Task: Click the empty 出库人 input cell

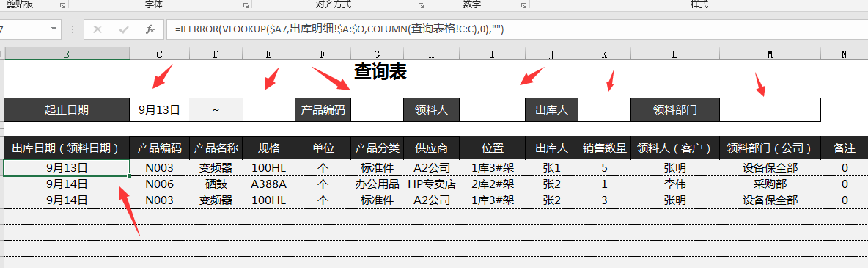Action: [605, 110]
